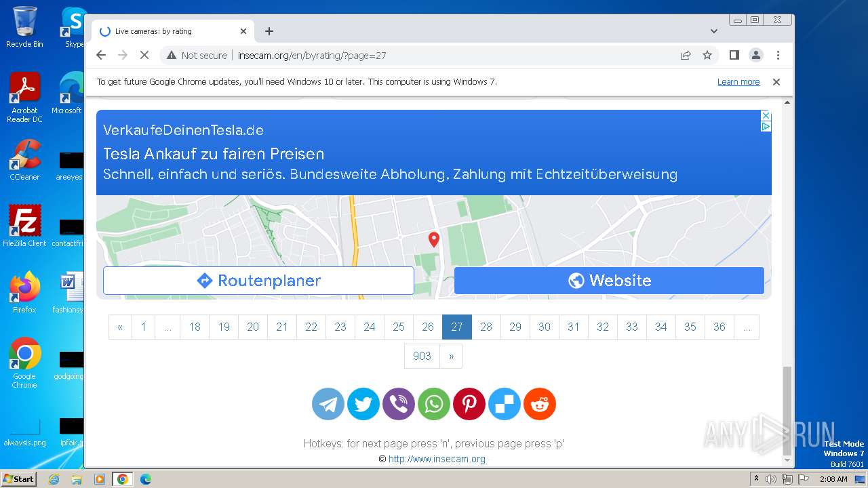The width and height of the screenshot is (868, 488).
Task: Go to page 22
Action: click(x=311, y=327)
